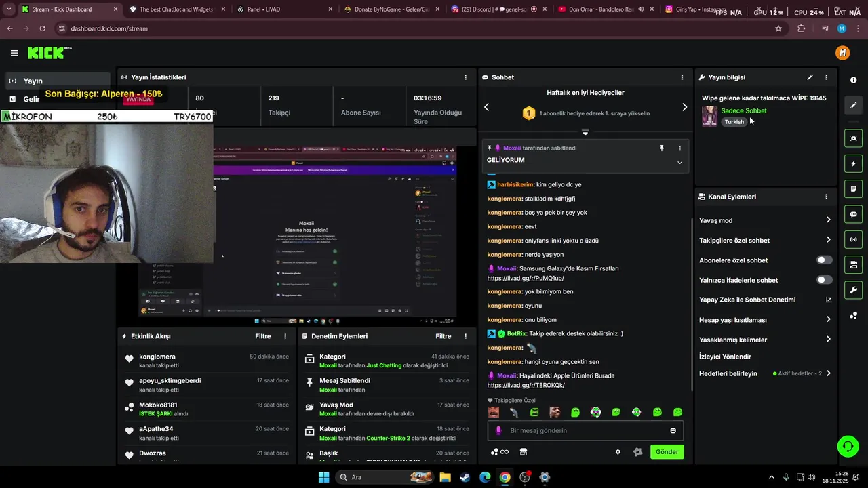Click channel points infinity icon under chat
868x488 pixels.
500,452
